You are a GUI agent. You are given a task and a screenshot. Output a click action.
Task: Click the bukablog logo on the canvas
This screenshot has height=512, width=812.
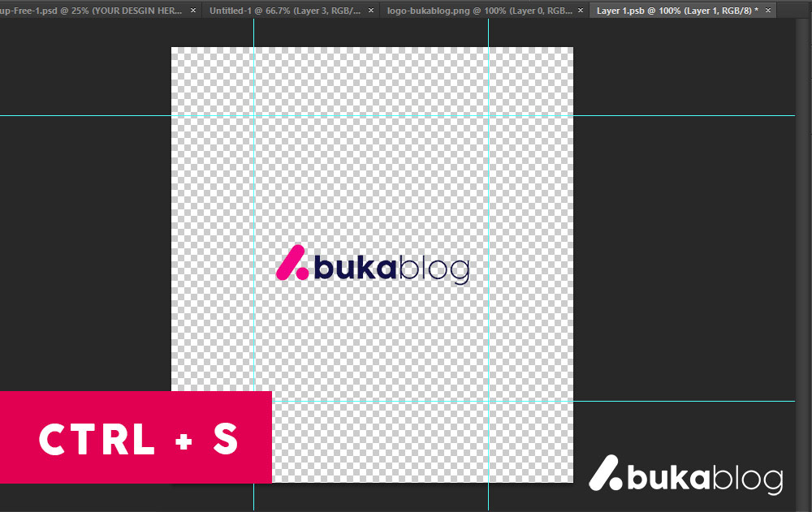[373, 265]
